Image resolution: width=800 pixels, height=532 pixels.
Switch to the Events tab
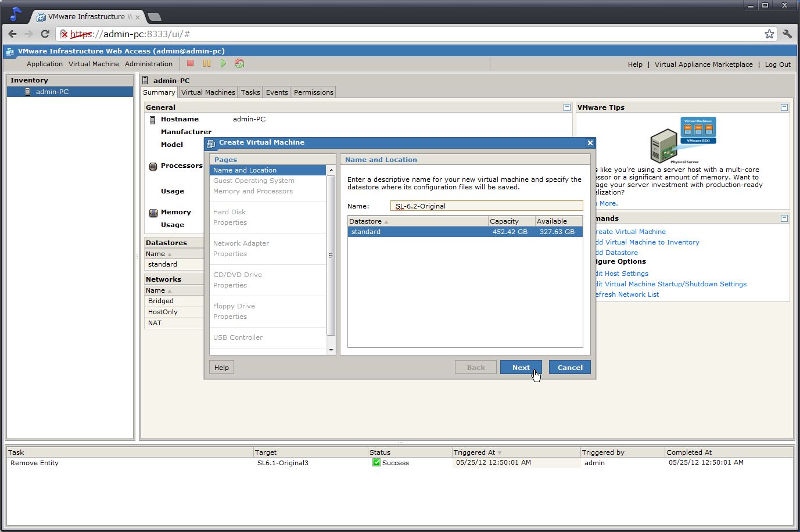coord(277,92)
